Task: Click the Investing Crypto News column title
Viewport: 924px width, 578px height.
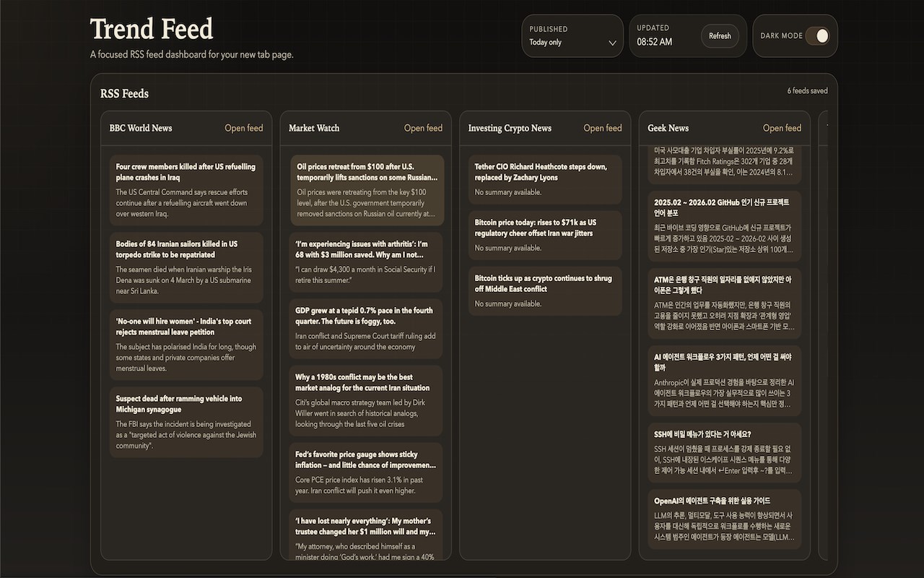Action: [510, 128]
